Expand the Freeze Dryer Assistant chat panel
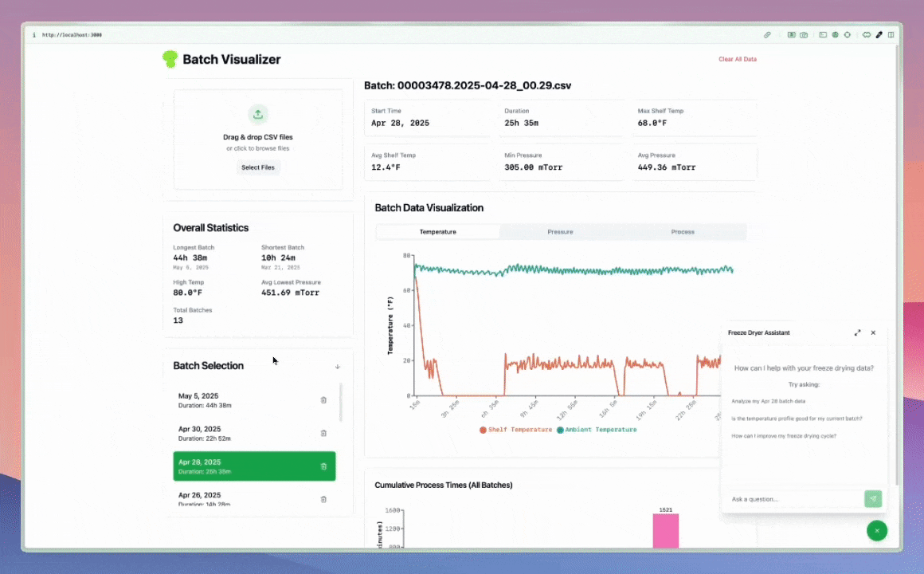The image size is (924, 574). coord(857,332)
